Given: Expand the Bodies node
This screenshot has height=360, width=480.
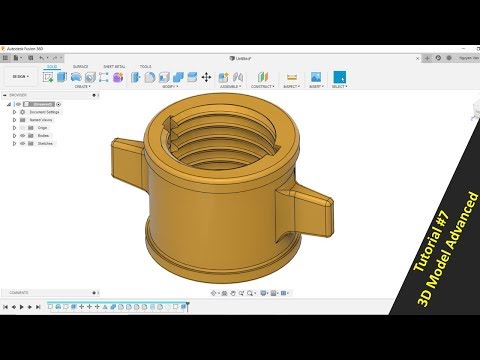Looking at the screenshot, I should pyautogui.click(x=14, y=136).
